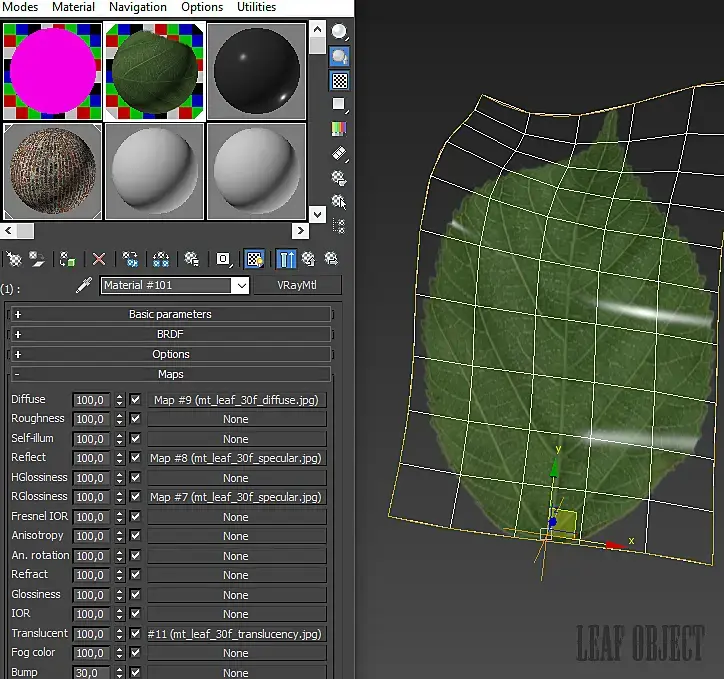This screenshot has width=724, height=679.
Task: Toggle the Translucent map checkbox
Action: 136,634
